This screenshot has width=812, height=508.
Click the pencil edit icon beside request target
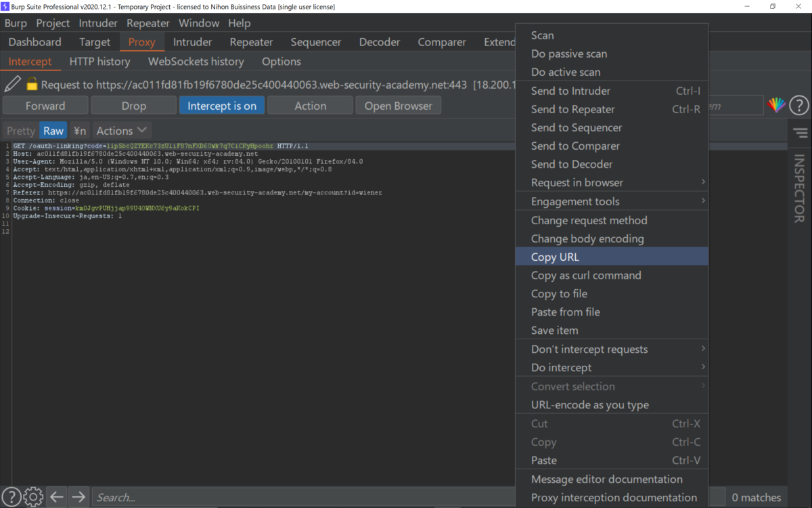(x=12, y=85)
